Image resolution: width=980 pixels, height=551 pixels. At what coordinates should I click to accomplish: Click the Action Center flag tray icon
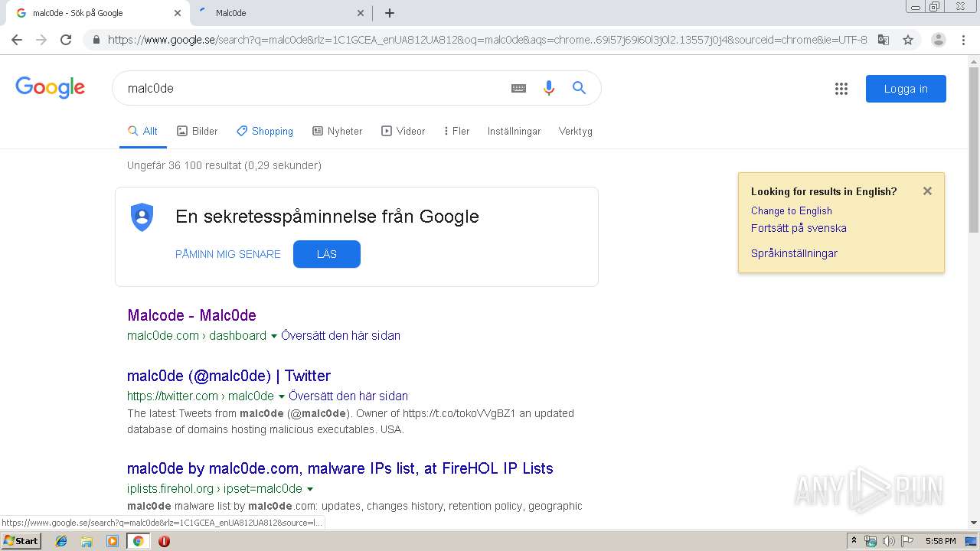pos(907,541)
